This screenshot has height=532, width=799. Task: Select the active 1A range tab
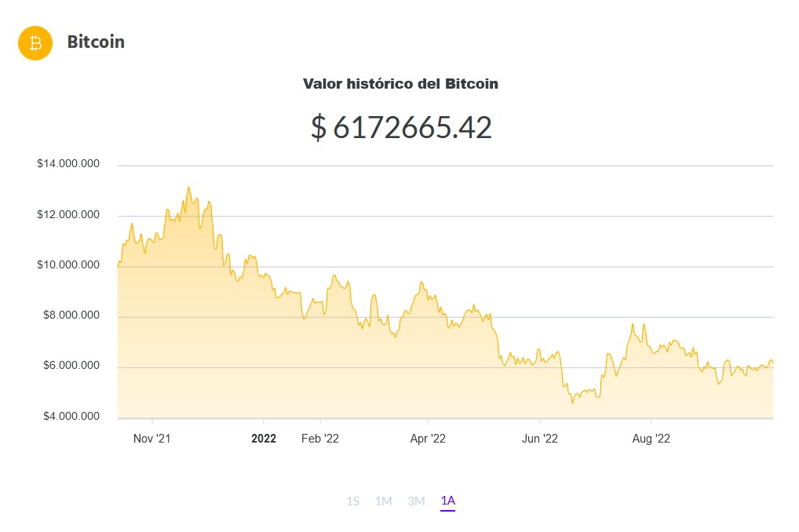447,501
